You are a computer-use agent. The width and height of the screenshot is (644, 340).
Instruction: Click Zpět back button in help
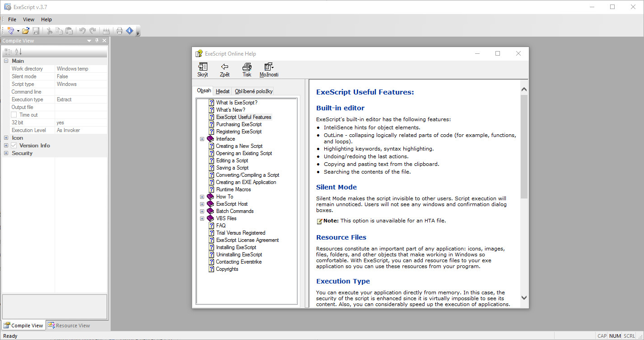point(224,70)
